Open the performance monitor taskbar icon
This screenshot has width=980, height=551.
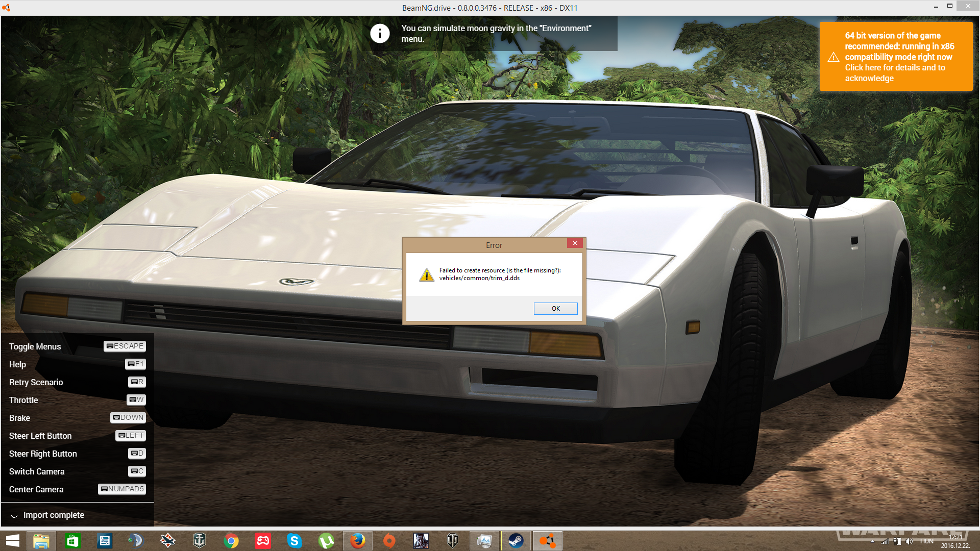pyautogui.click(x=484, y=541)
